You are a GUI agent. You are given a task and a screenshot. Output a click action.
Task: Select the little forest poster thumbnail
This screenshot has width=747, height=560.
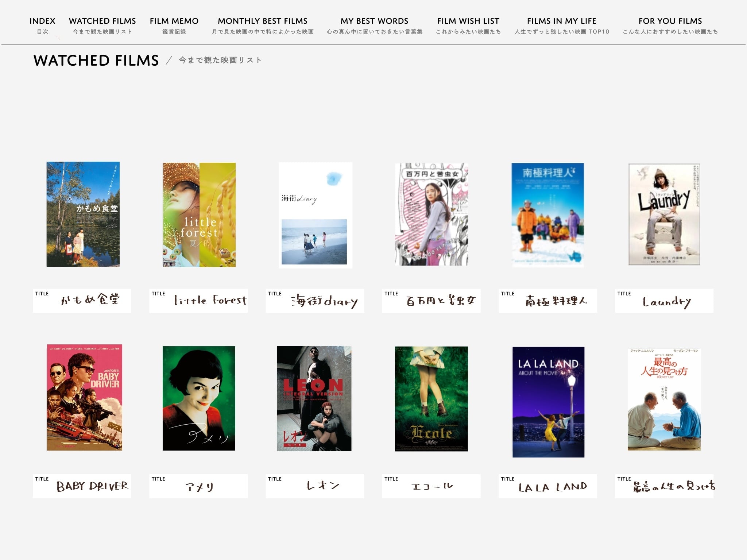(x=199, y=215)
